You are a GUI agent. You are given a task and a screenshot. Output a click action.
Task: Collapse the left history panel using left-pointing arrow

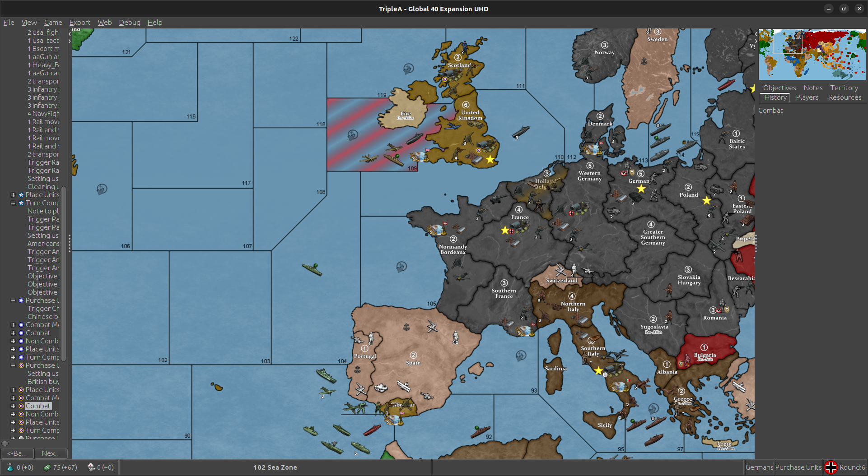pos(70,34)
